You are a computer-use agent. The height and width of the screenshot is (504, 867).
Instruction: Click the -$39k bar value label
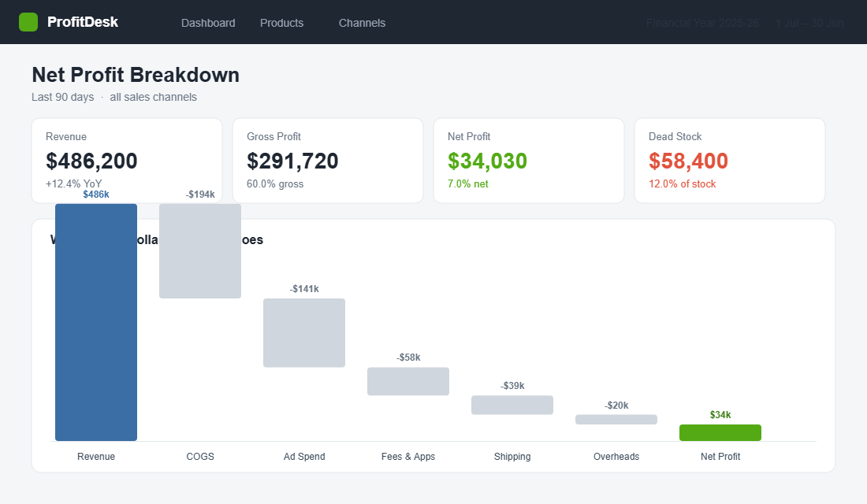[x=512, y=386]
